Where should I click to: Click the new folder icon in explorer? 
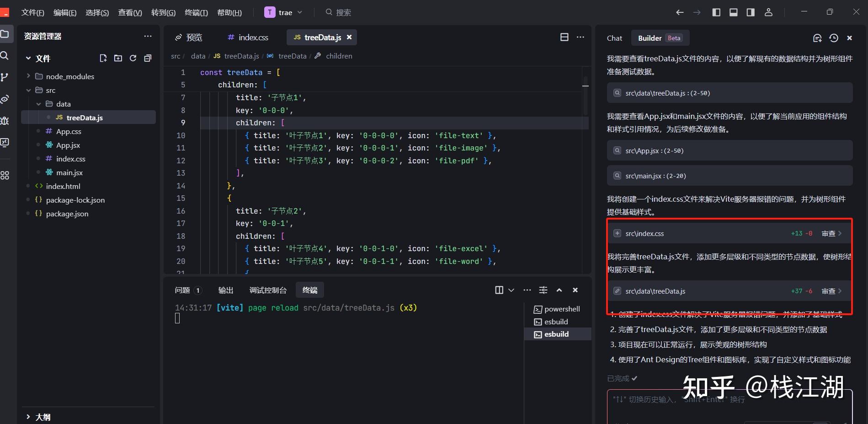coord(118,58)
